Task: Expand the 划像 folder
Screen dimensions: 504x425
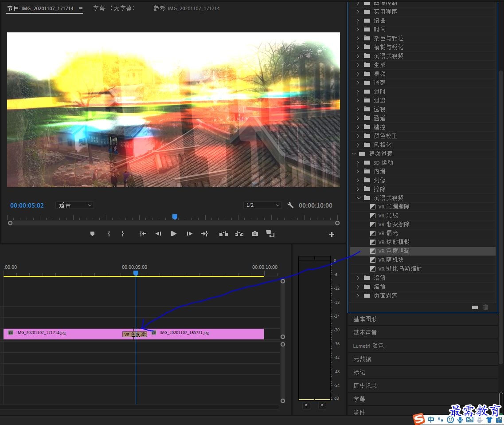Action: pos(358,180)
